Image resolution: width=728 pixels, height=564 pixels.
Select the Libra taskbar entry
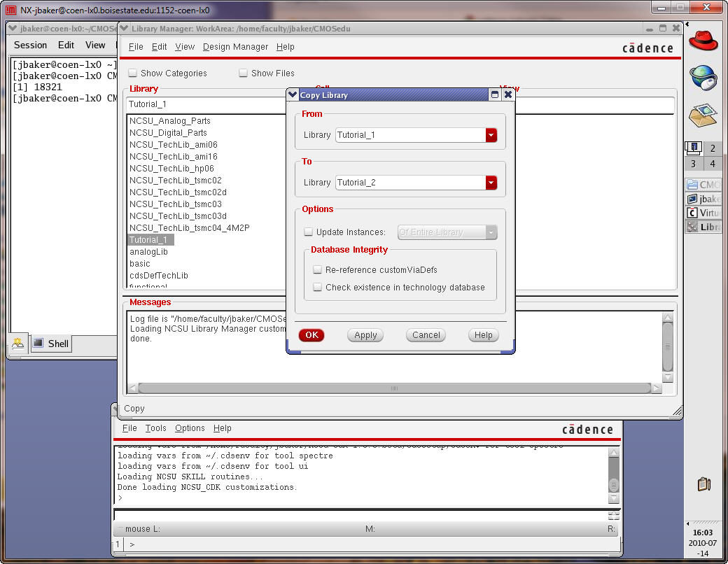pos(703,227)
